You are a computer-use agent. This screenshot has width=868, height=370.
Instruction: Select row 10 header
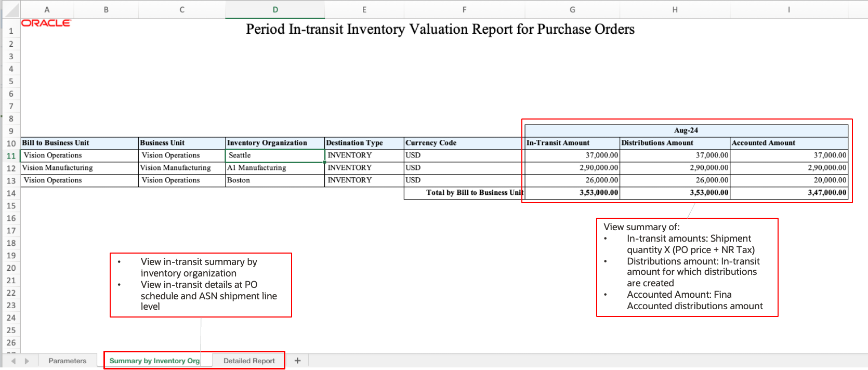11,143
